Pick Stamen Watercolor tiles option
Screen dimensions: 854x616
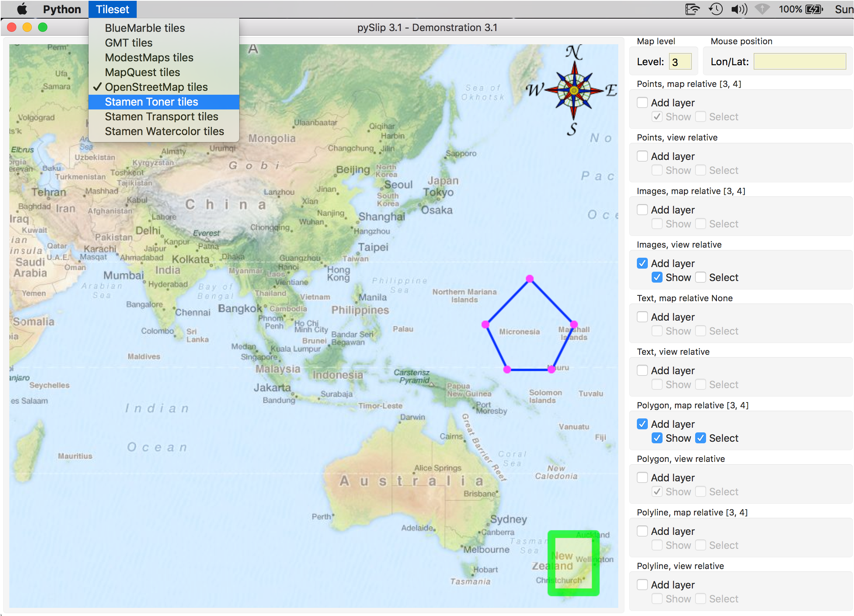(164, 131)
